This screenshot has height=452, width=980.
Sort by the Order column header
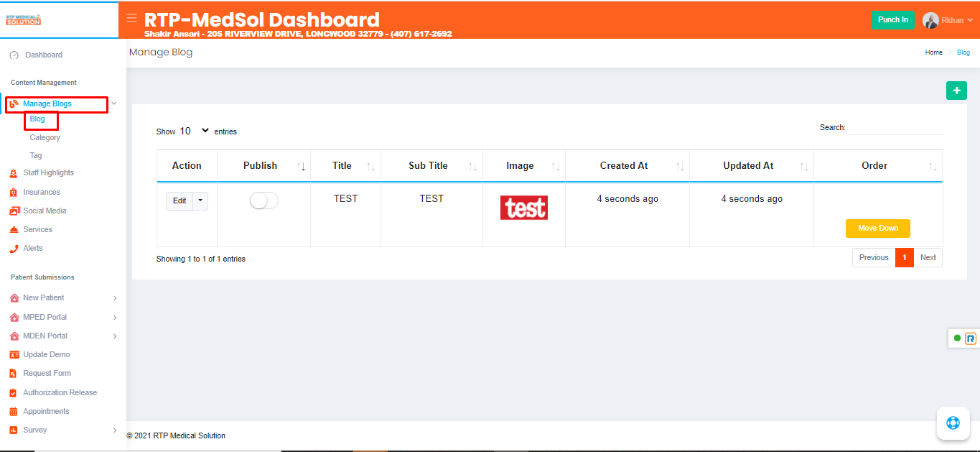(878, 166)
